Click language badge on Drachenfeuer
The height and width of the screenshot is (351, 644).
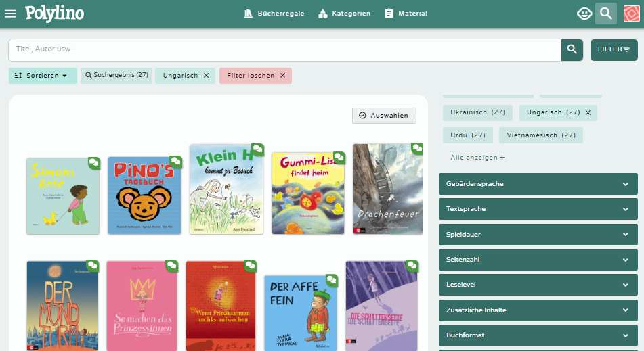(x=417, y=148)
